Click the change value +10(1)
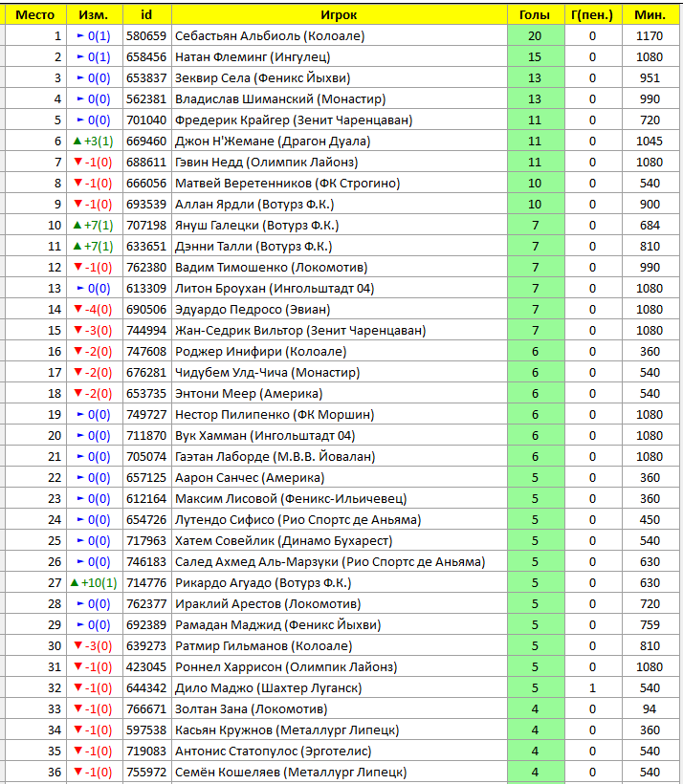This screenshot has height=784, width=683. coord(99,583)
